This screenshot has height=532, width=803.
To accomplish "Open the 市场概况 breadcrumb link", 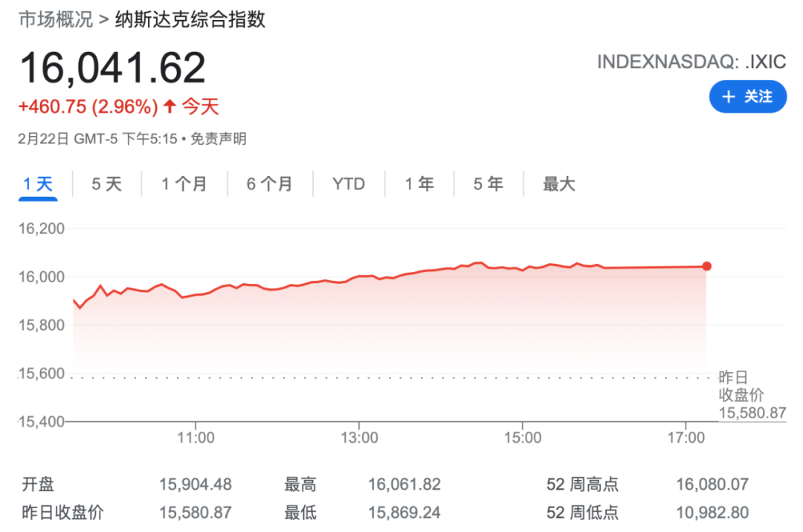I will tap(56, 19).
